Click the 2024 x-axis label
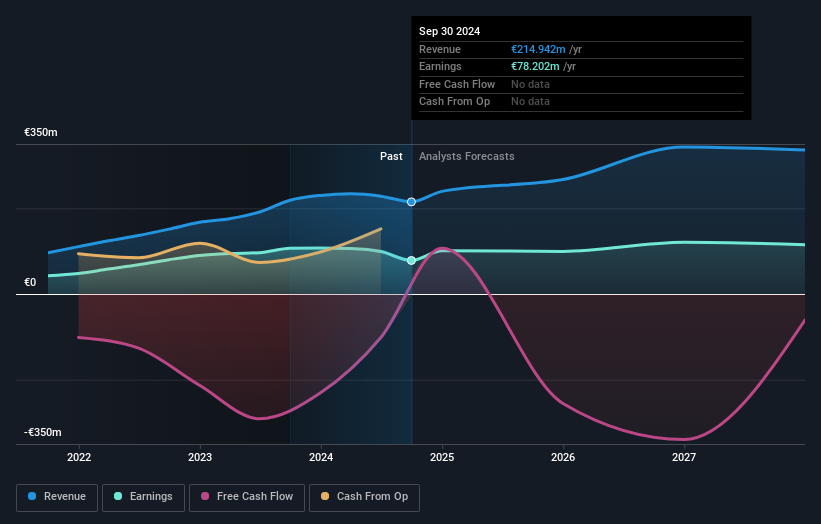 pyautogui.click(x=321, y=458)
